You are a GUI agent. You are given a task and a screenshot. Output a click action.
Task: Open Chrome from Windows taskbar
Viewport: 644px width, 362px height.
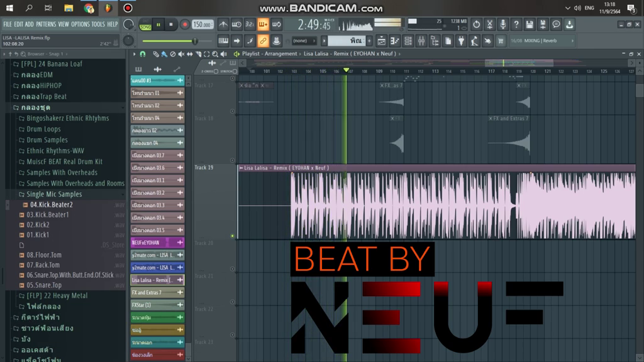pyautogui.click(x=88, y=8)
